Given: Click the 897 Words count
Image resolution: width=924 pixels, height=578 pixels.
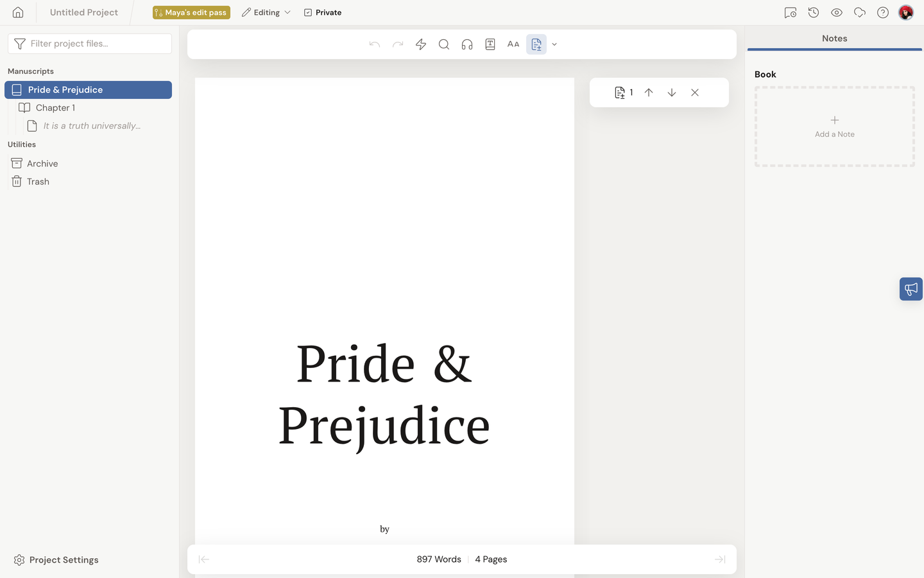Looking at the screenshot, I should pos(439,559).
